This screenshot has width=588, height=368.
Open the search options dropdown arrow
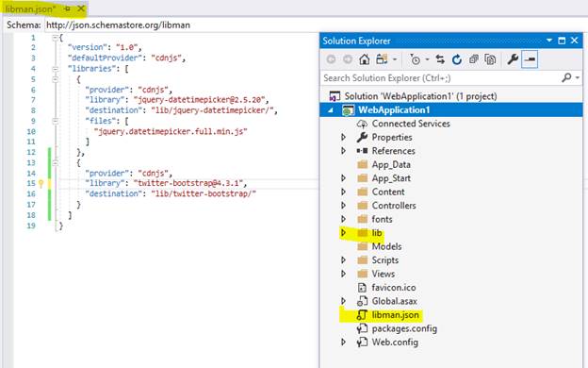point(578,77)
